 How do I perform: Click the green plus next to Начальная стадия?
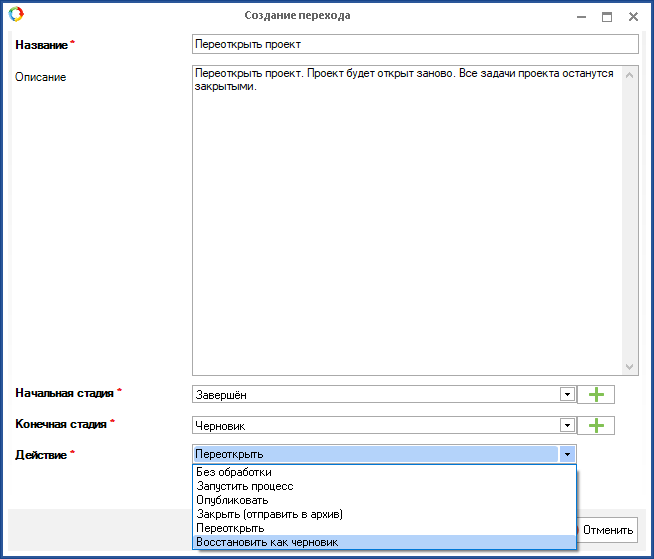click(x=598, y=395)
